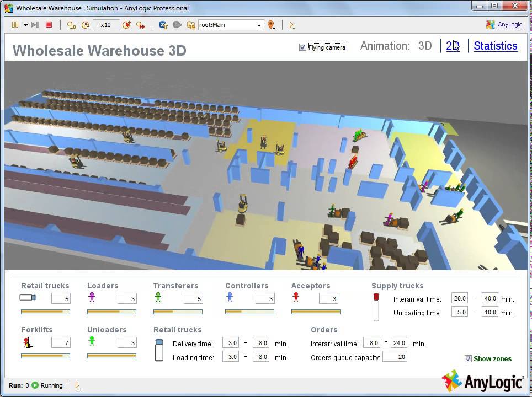This screenshot has width=532, height=397.
Task: Click the Step forward button
Action: point(35,25)
